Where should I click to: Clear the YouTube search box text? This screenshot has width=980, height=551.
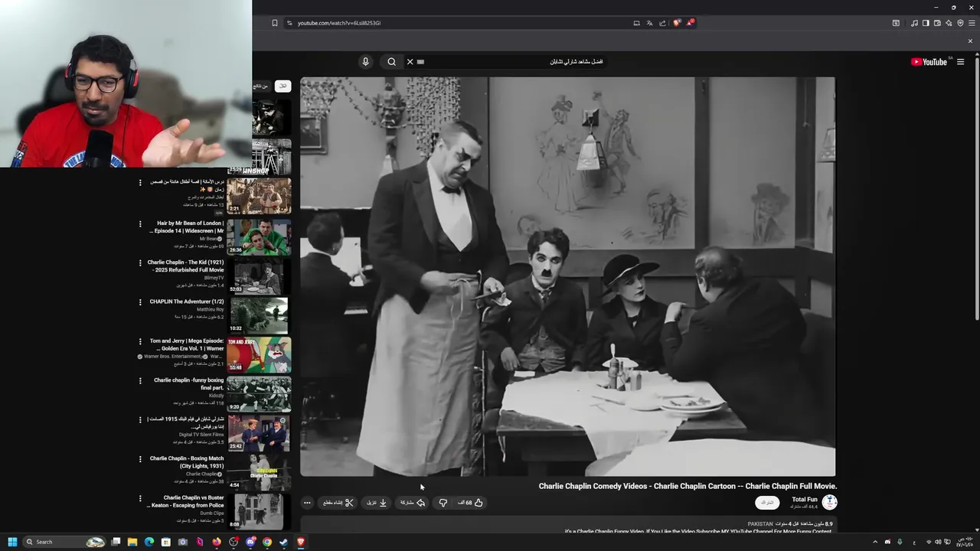click(x=410, y=62)
